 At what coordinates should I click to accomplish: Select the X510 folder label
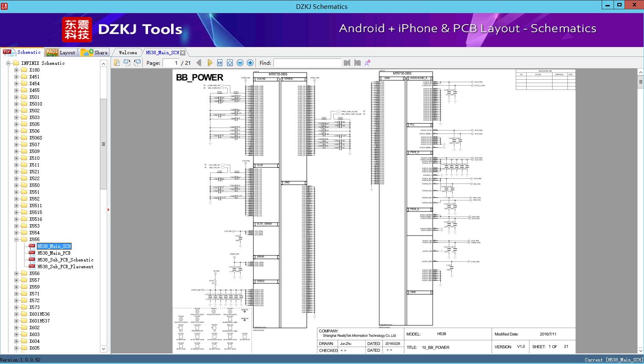34,158
